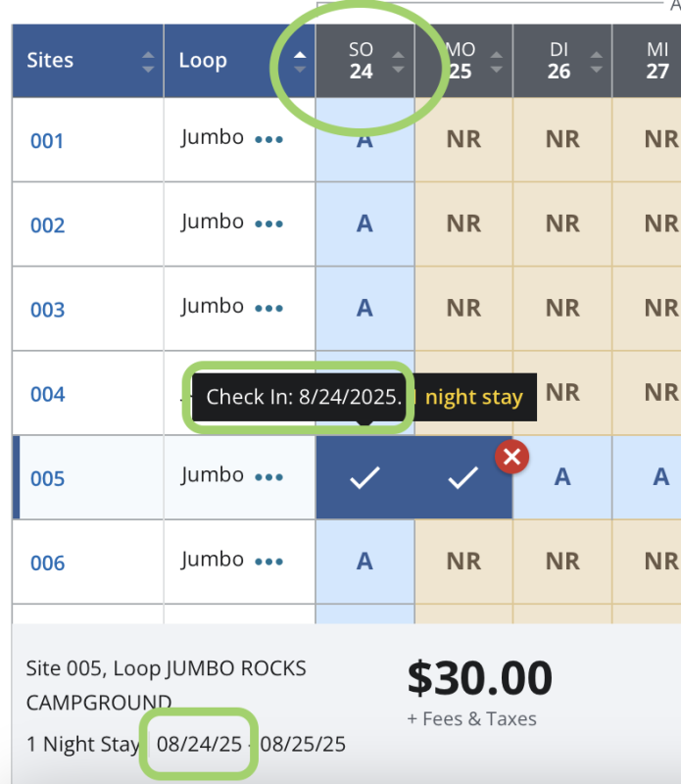
Task: Deselect second checked night for site 005
Action: 462,477
